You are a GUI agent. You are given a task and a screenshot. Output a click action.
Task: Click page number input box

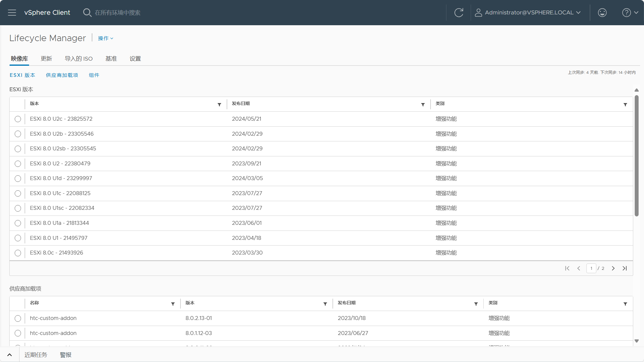click(591, 268)
